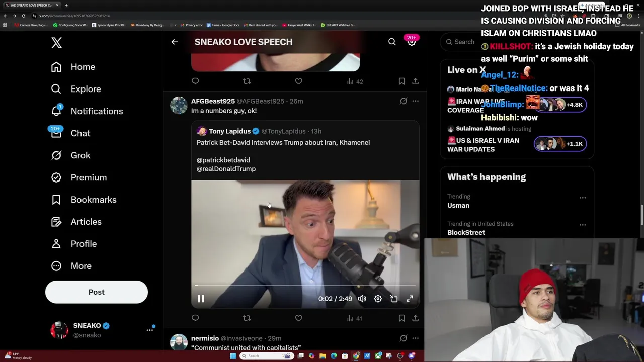Open File Explorer from the taskbar
The width and height of the screenshot is (644, 362).
[x=323, y=356]
